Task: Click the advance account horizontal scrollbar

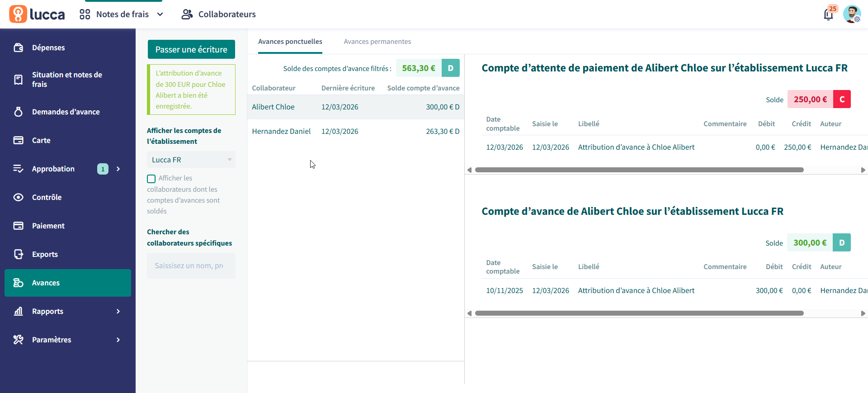Action: (x=639, y=313)
